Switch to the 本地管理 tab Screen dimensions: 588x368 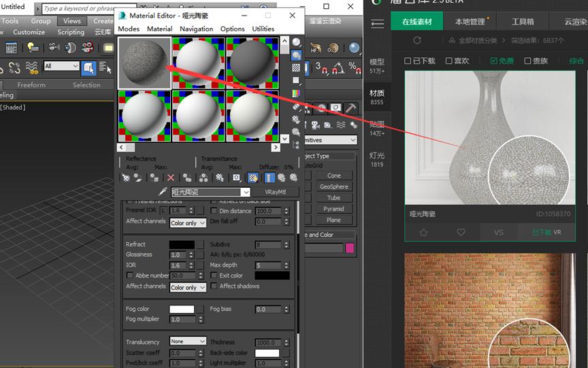470,22
